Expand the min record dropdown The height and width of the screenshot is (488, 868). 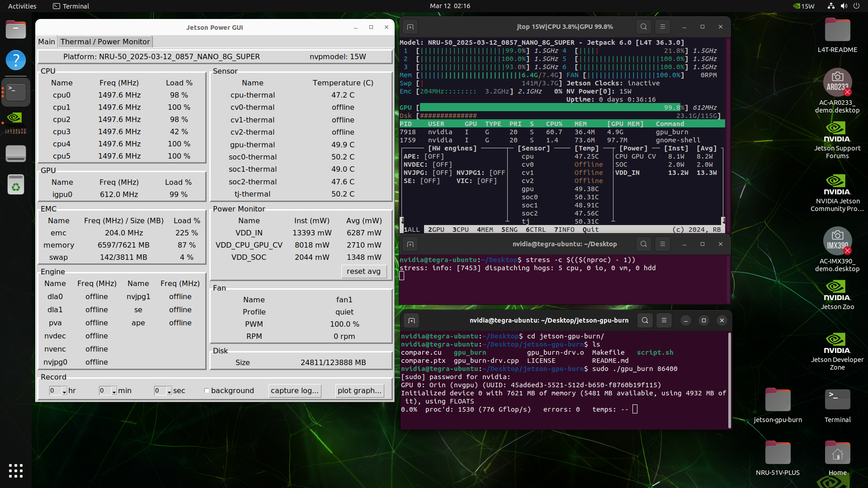[114, 391]
